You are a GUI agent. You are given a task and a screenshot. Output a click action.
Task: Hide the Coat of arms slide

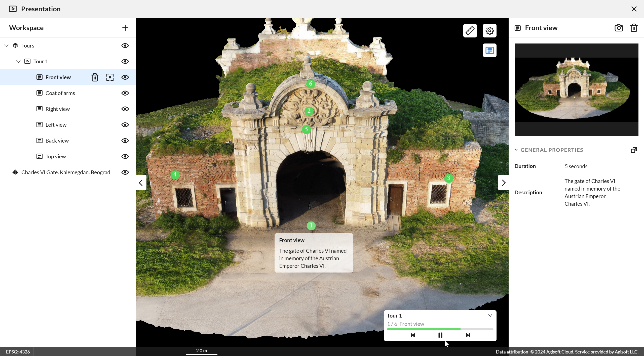pos(125,93)
